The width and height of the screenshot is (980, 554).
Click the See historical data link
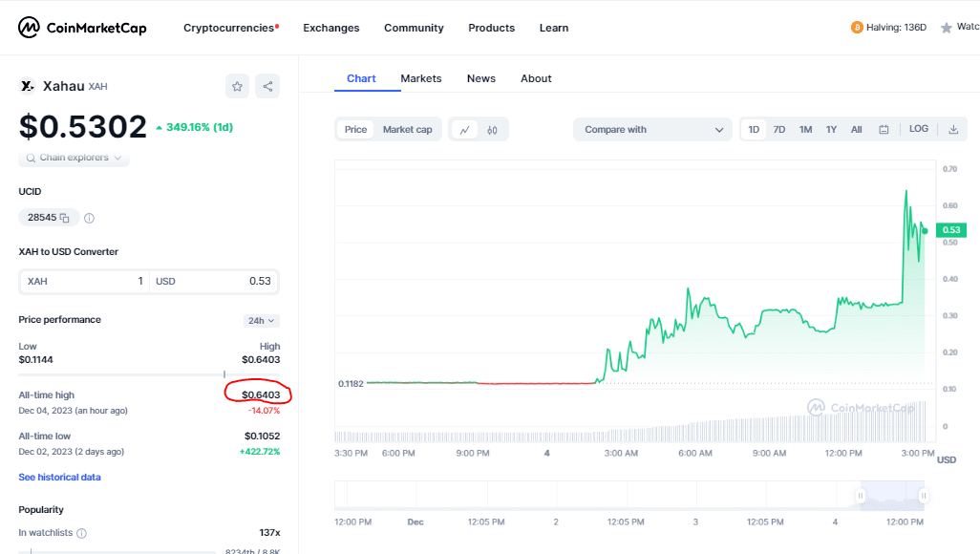pos(59,477)
